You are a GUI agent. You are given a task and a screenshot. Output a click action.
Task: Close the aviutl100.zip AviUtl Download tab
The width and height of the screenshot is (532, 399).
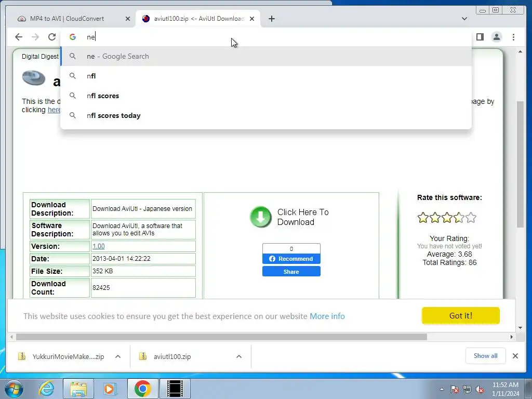coord(252,19)
